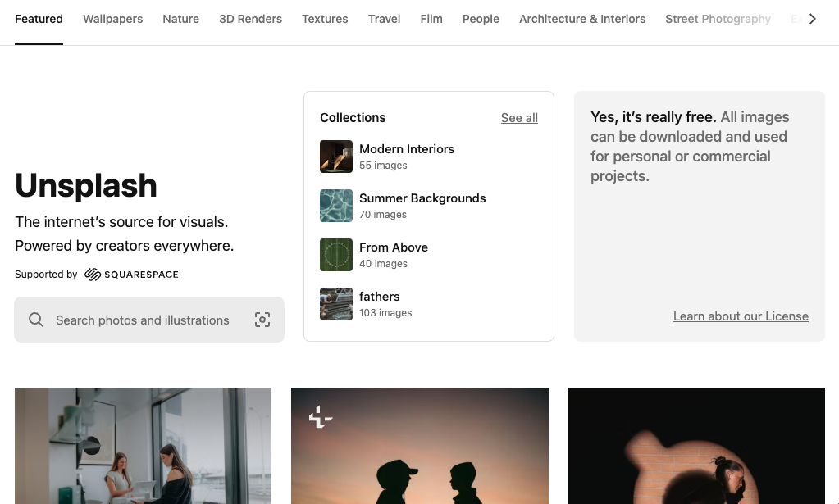Open the Film category
The image size is (839, 504).
point(431,19)
